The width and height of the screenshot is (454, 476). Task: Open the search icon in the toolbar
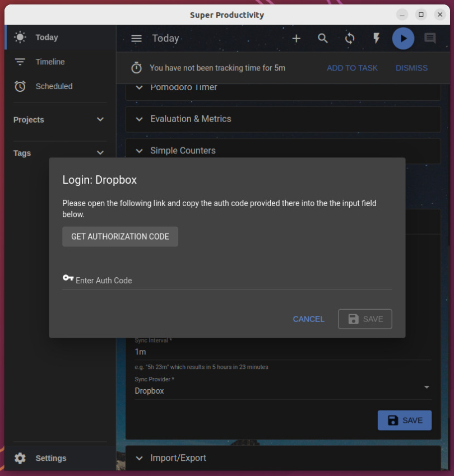[323, 38]
